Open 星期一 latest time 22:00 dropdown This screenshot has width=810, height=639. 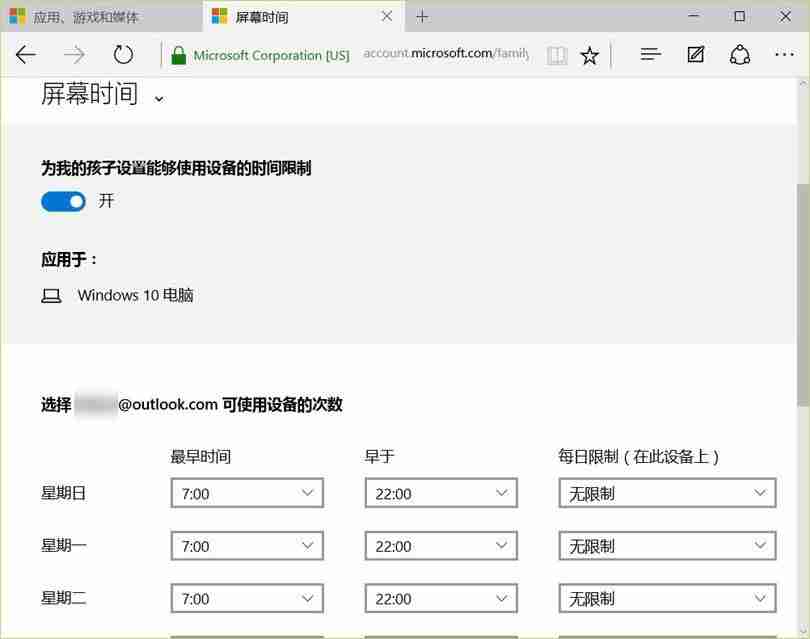click(441, 546)
